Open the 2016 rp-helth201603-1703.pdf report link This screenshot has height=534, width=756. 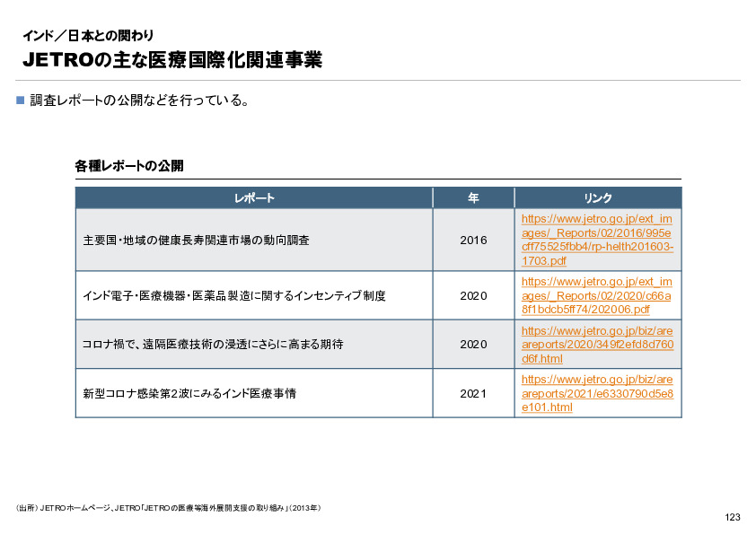[x=597, y=241]
